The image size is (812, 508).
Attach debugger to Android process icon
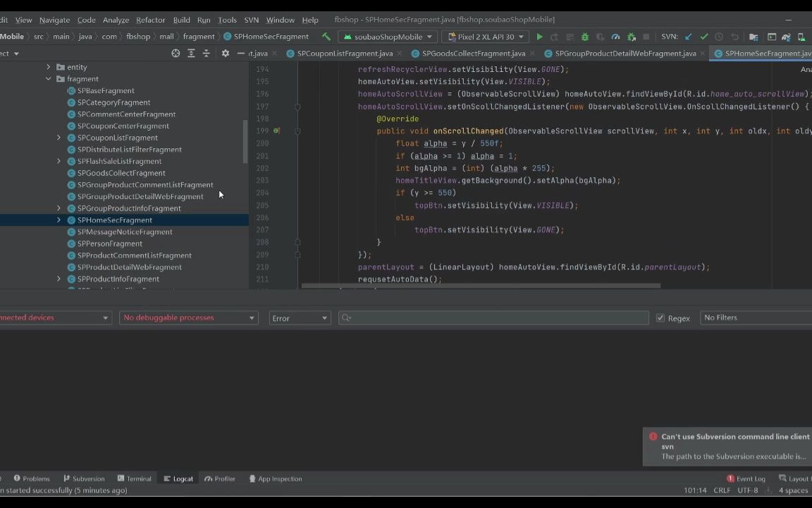click(632, 37)
